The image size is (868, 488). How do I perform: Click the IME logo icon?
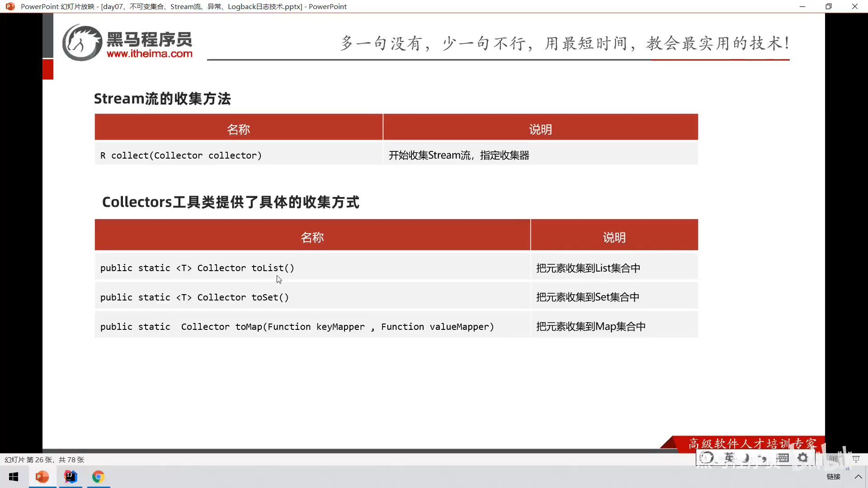pyautogui.click(x=707, y=458)
